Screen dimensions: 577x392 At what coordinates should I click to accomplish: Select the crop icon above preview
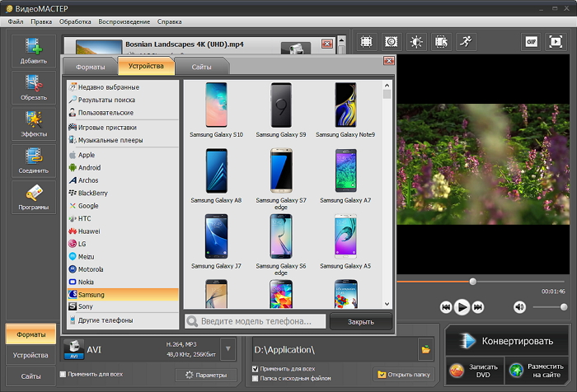(366, 42)
